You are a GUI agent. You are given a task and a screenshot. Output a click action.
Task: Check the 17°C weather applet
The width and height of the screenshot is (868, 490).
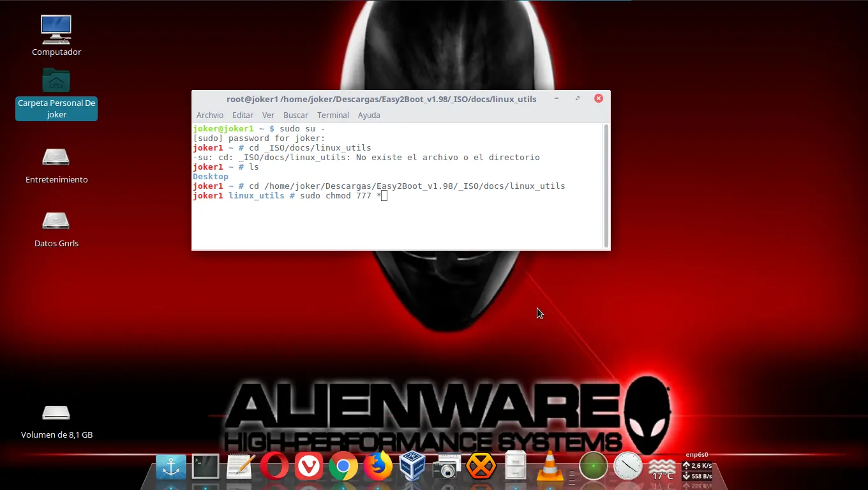pyautogui.click(x=662, y=466)
